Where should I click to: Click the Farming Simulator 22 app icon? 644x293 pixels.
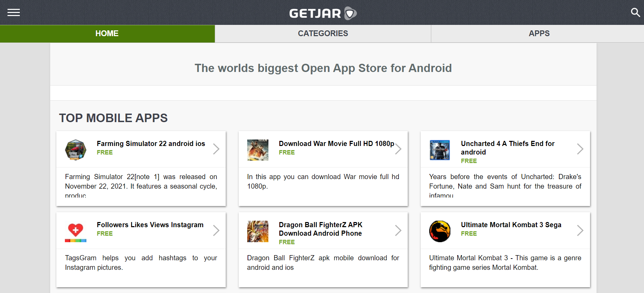[75, 150]
